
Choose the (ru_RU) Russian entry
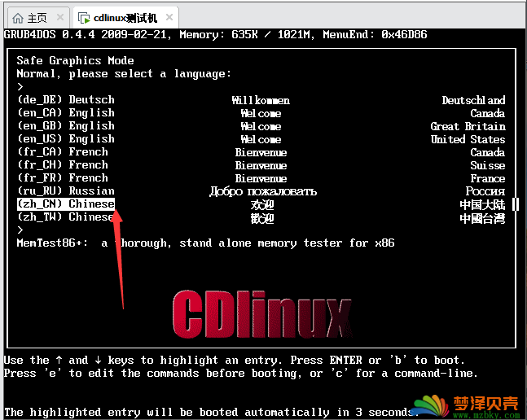click(66, 191)
